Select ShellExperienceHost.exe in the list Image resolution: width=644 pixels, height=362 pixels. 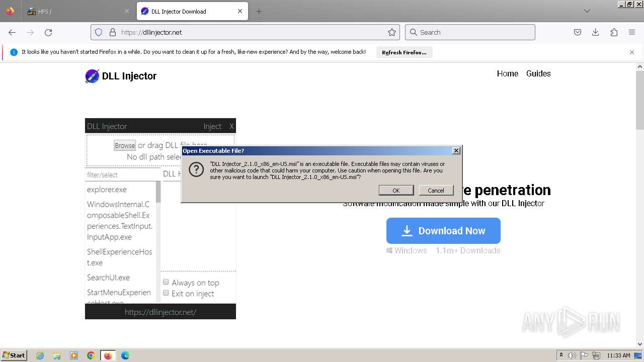pyautogui.click(x=120, y=257)
